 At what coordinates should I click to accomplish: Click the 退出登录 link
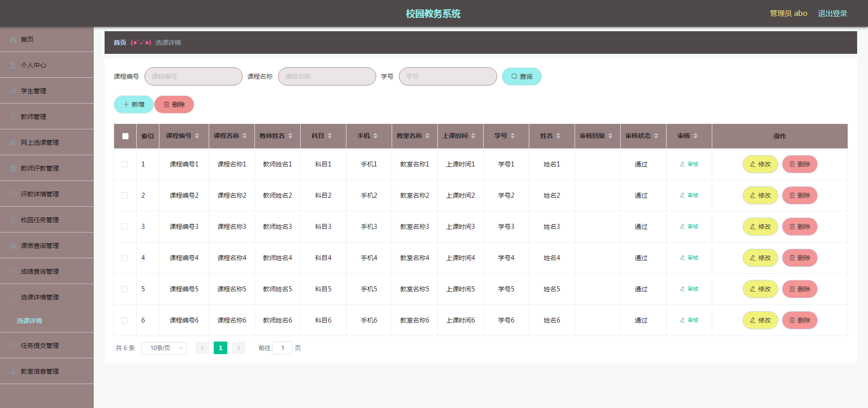832,14
